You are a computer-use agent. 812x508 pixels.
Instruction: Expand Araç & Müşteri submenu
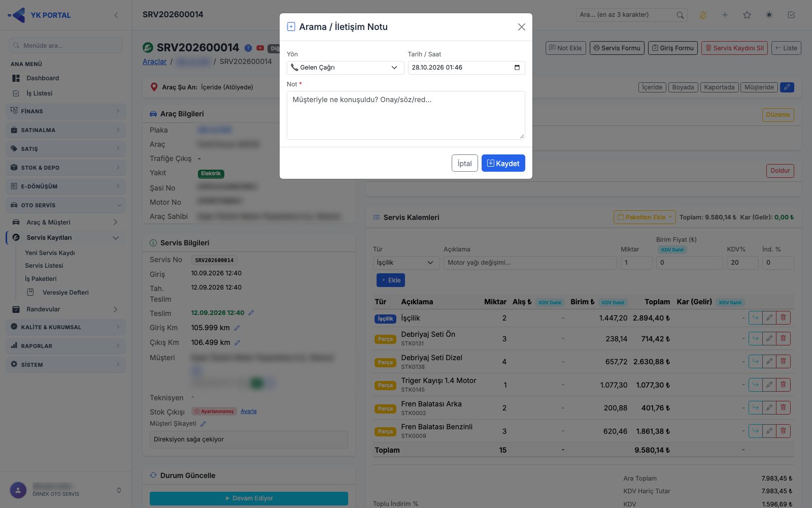66,223
